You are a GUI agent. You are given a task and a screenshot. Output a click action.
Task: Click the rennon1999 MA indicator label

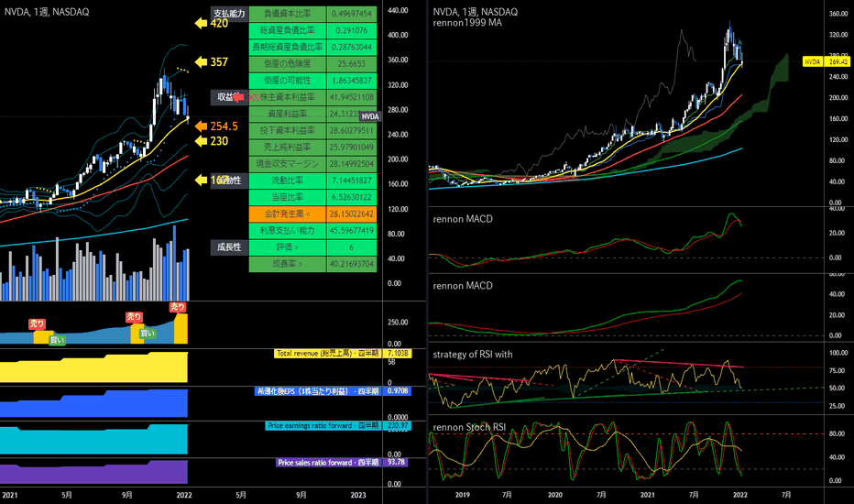(x=467, y=22)
